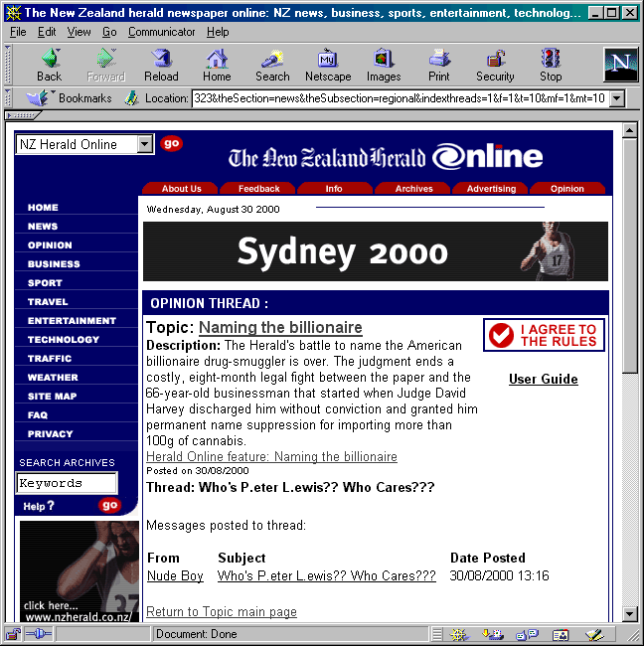This screenshot has width=644, height=646.
Task: Open the User Guide link
Action: coord(543,379)
